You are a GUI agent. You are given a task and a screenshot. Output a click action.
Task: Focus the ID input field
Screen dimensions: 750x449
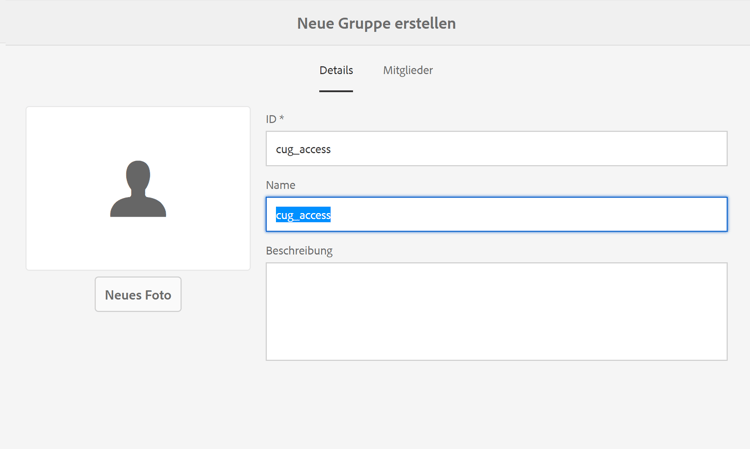(496, 149)
